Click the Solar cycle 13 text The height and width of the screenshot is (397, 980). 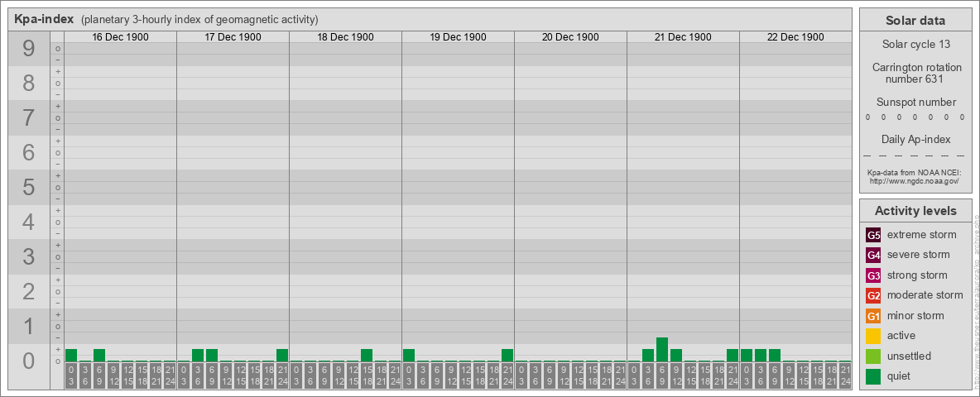pyautogui.click(x=915, y=45)
